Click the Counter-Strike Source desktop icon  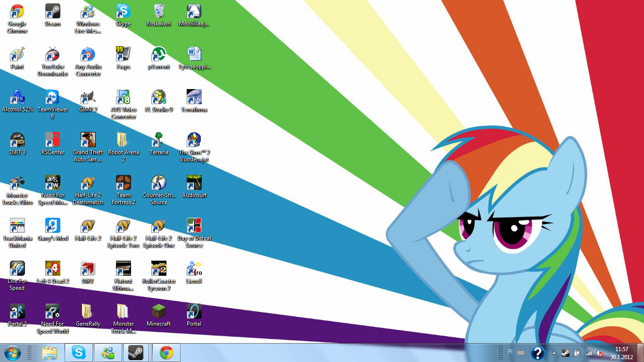coord(159,190)
